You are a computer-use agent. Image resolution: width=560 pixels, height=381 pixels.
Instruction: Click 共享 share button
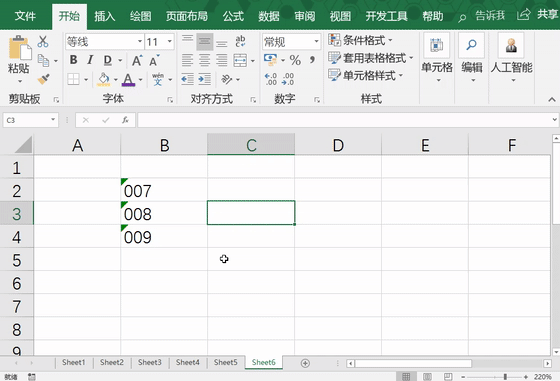tap(538, 15)
